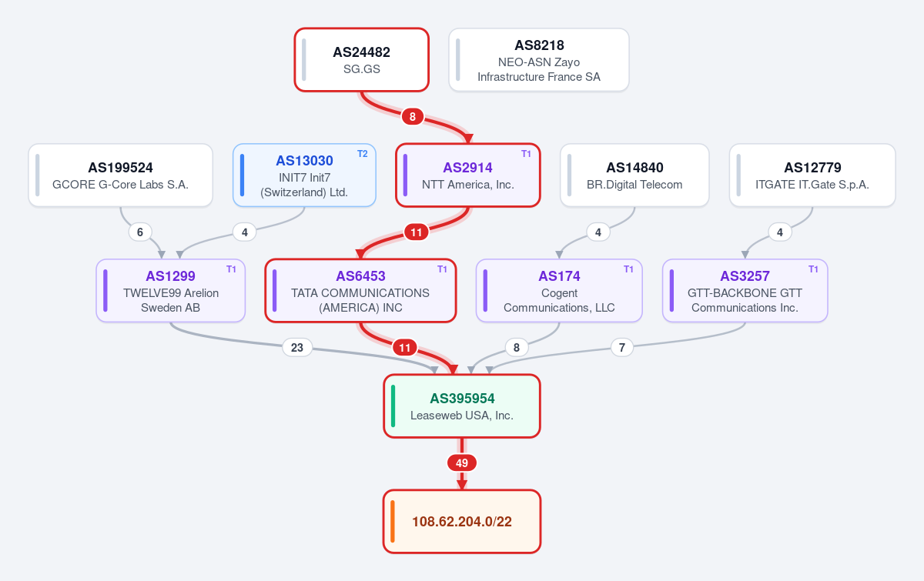Image resolution: width=924 pixels, height=581 pixels.
Task: Select the 108.62.204.0/22 prefix node
Action: click(x=462, y=522)
